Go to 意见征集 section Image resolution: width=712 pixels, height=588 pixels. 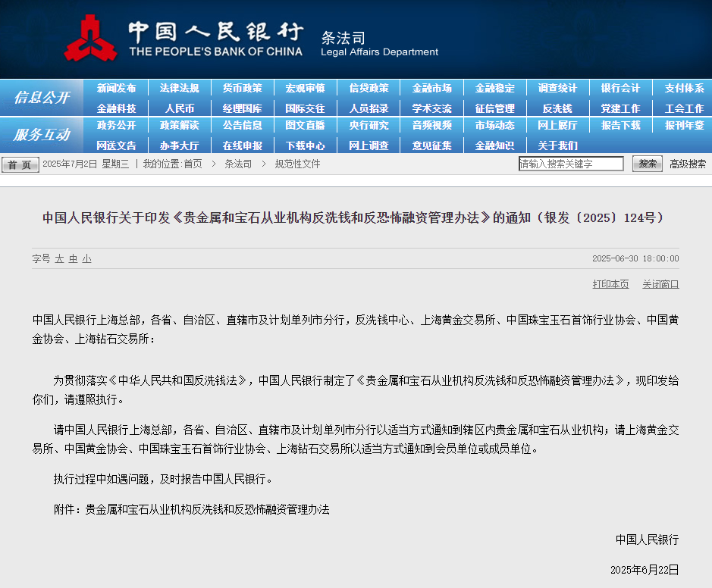[432, 145]
